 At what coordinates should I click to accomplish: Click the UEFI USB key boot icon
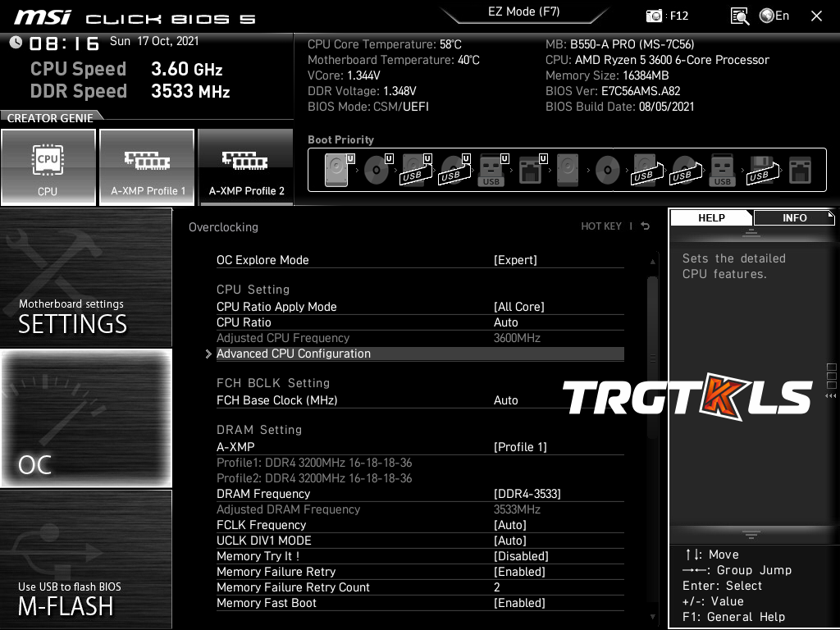click(x=491, y=171)
